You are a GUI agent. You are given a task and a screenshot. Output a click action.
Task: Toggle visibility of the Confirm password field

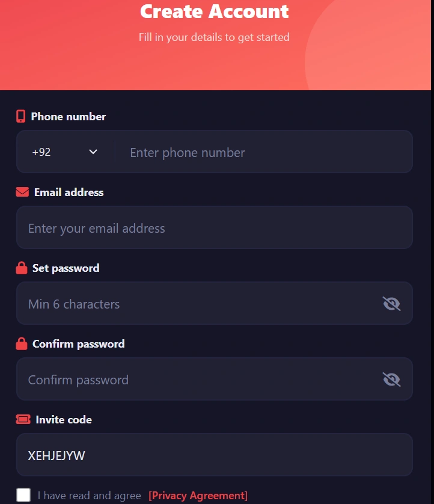coord(391,380)
